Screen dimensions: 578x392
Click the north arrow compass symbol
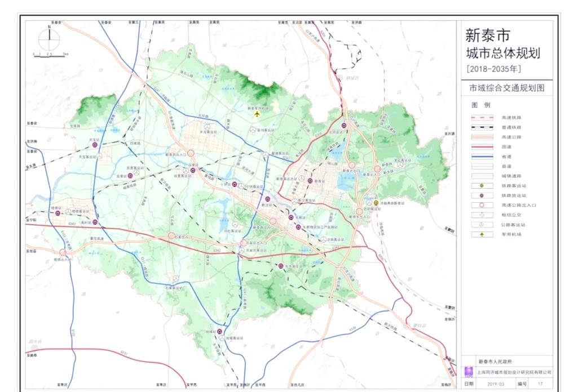point(49,39)
